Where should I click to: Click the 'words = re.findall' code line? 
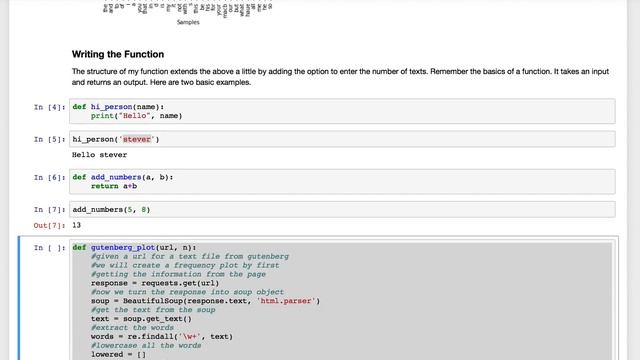[x=162, y=337]
